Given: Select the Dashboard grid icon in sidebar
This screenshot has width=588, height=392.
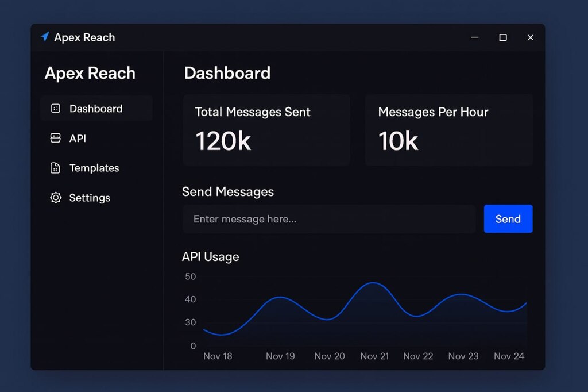Looking at the screenshot, I should click(56, 109).
